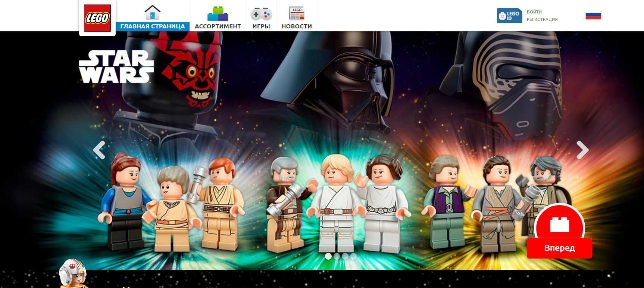This screenshot has height=288, width=644.
Task: Open the house icon for the home page
Action: tap(153, 13)
